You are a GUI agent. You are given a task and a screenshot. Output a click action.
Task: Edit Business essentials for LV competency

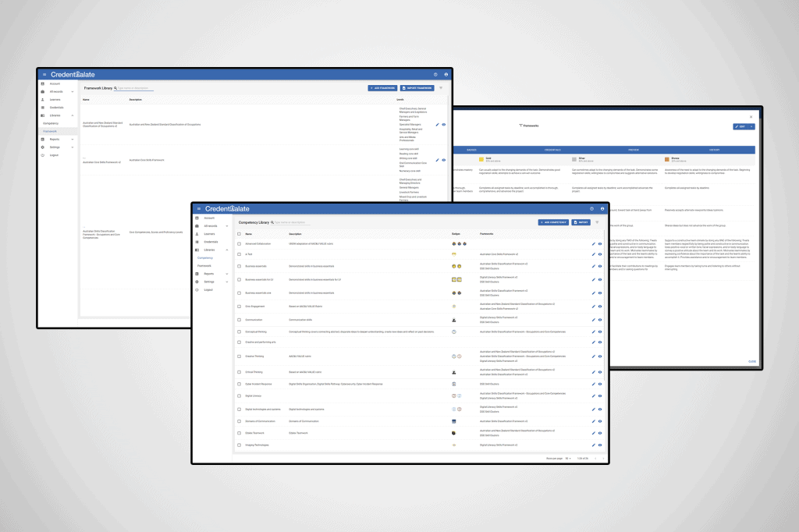click(x=593, y=280)
